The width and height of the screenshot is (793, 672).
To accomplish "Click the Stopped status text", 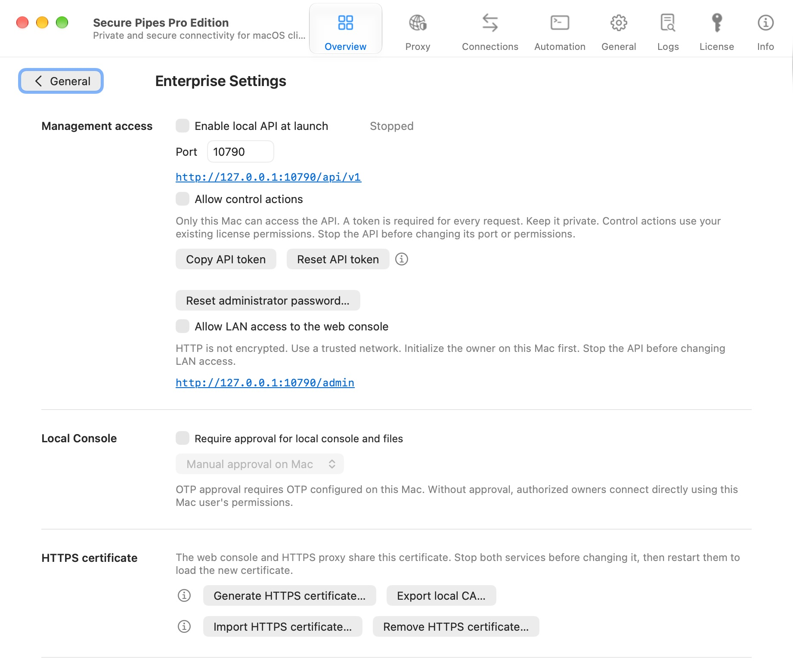I will 392,126.
